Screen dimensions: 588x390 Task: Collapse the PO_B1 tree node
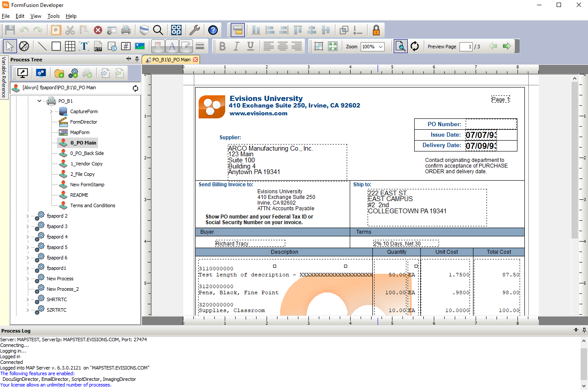click(39, 101)
